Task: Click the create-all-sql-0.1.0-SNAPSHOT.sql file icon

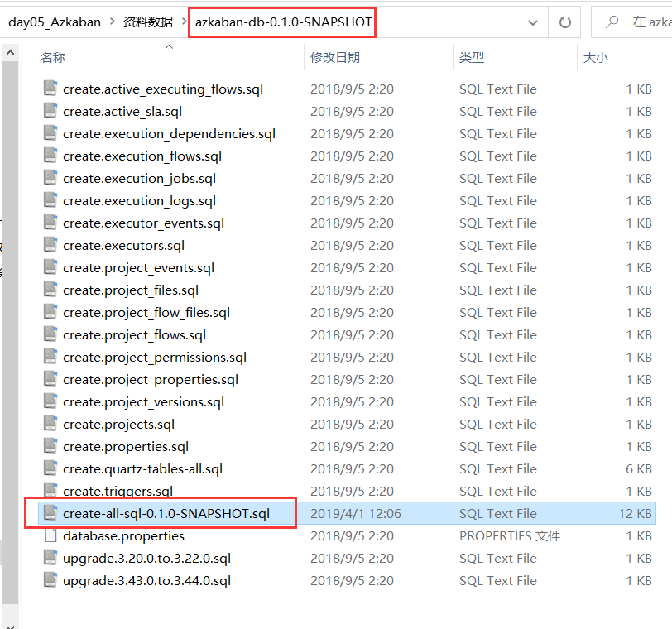Action: tap(50, 512)
